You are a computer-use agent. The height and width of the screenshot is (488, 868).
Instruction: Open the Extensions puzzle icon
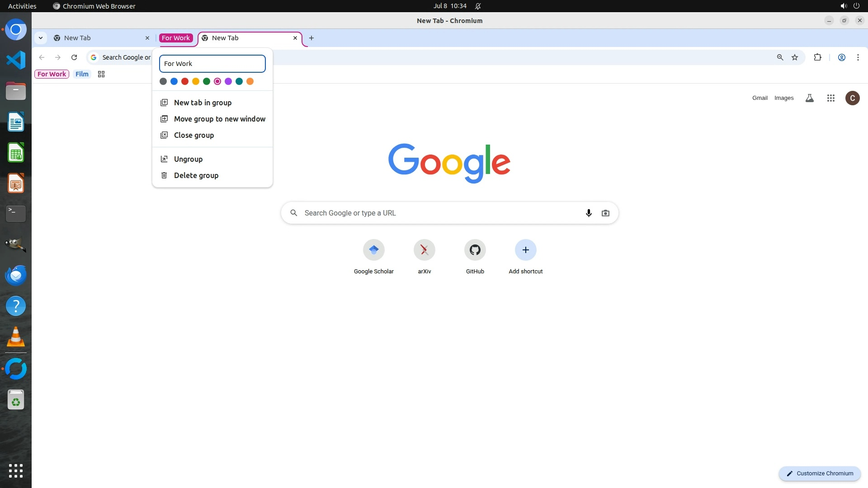pyautogui.click(x=817, y=57)
